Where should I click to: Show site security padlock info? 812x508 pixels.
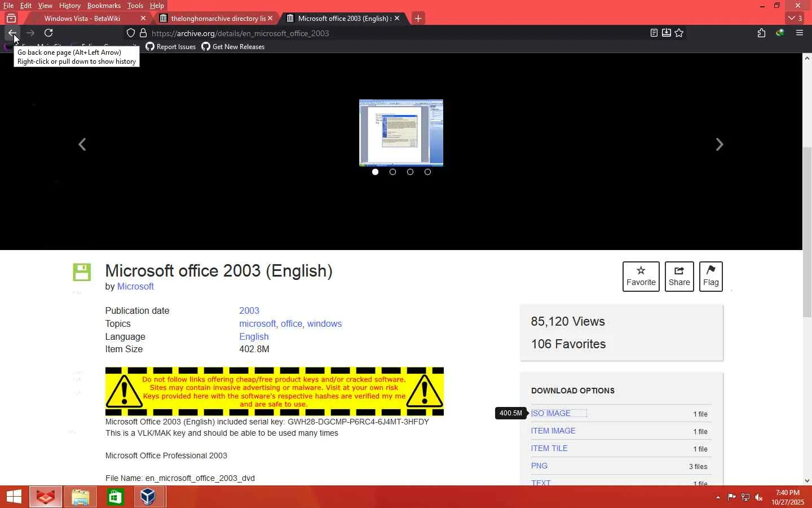tap(143, 33)
